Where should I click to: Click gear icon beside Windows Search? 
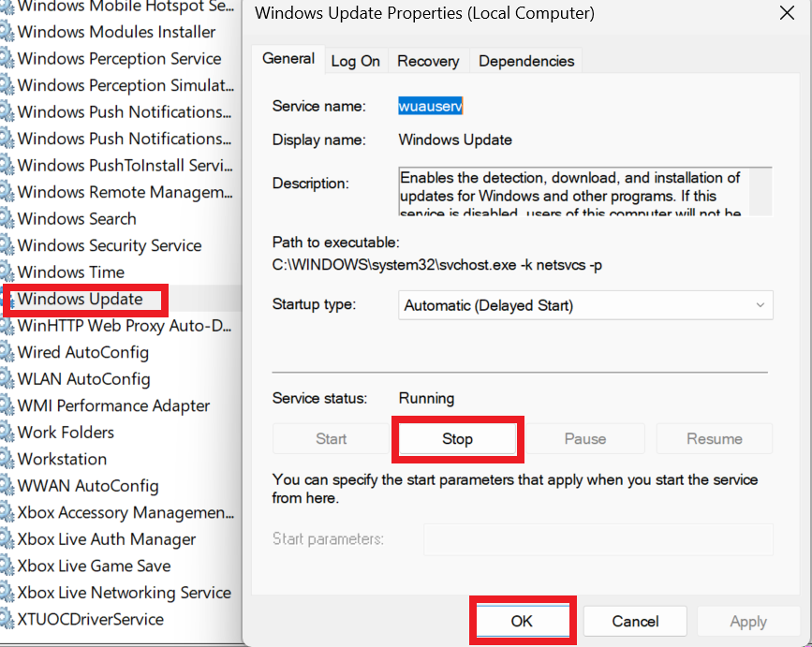(7, 219)
